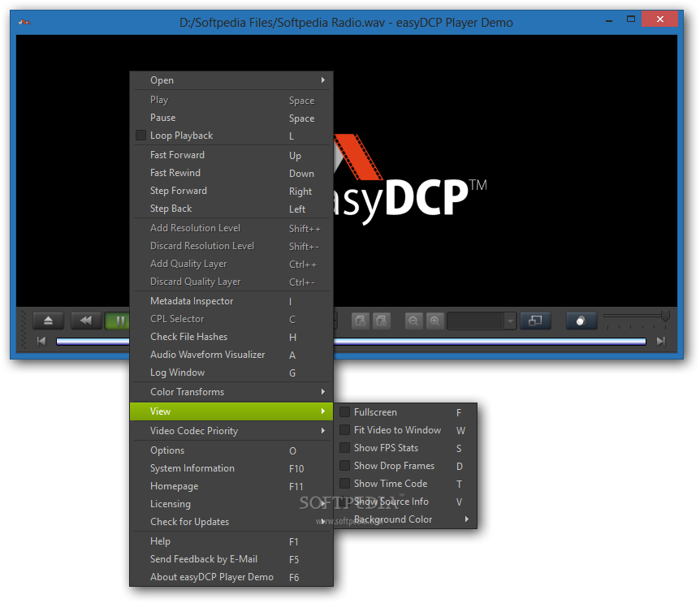This screenshot has height=603, width=700.
Task: Click the first layer page icon
Action: (x=361, y=321)
